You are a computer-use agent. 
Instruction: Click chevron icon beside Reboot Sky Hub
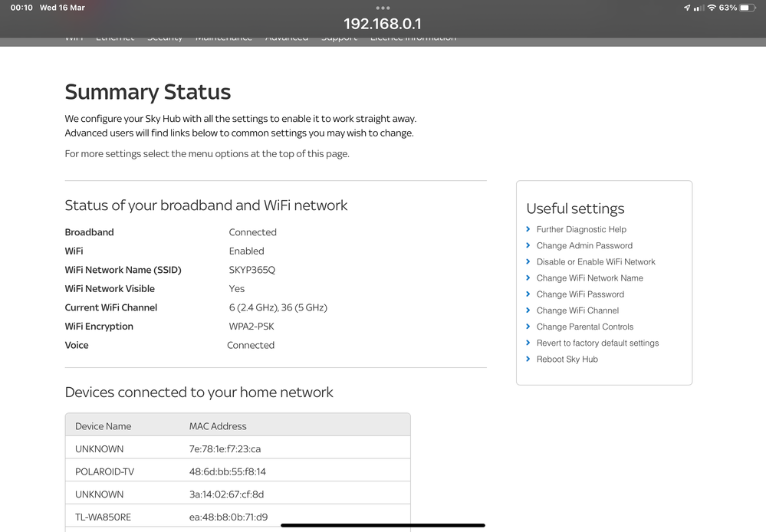[x=528, y=359]
